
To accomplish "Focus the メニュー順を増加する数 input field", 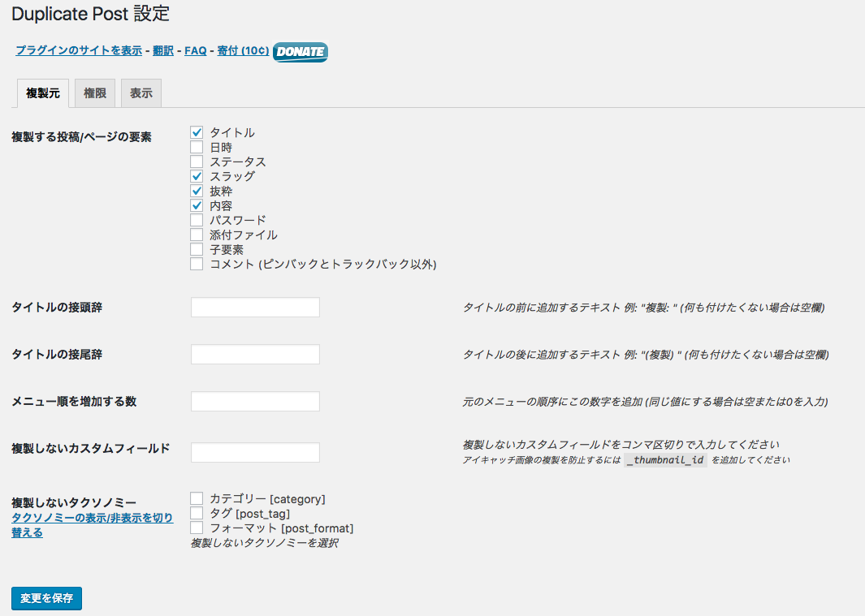I will coord(255,402).
